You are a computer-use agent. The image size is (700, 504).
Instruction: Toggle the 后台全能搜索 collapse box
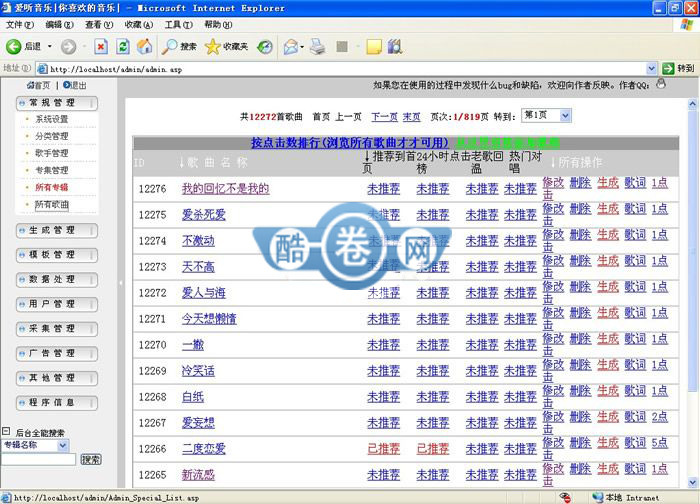click(x=6, y=431)
